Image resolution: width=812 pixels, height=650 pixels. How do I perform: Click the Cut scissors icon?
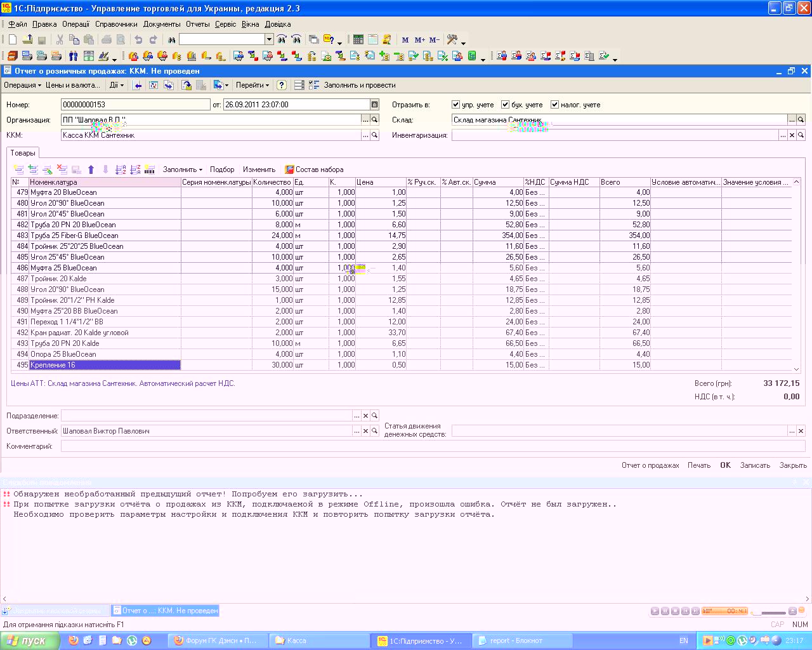(x=60, y=39)
